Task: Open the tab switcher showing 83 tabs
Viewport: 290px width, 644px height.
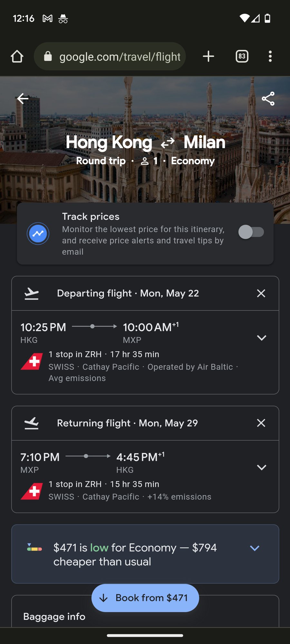Action: [242, 56]
